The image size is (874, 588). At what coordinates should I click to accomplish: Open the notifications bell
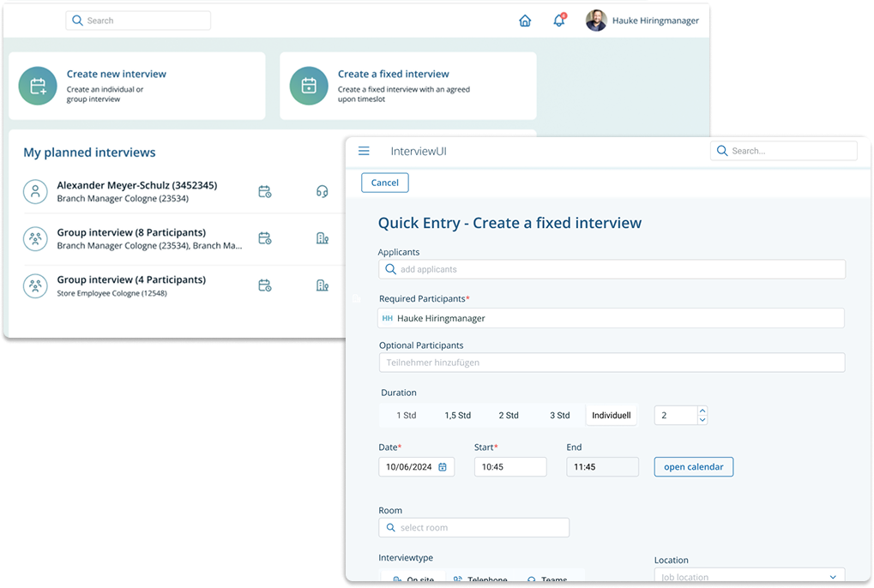[x=559, y=21]
